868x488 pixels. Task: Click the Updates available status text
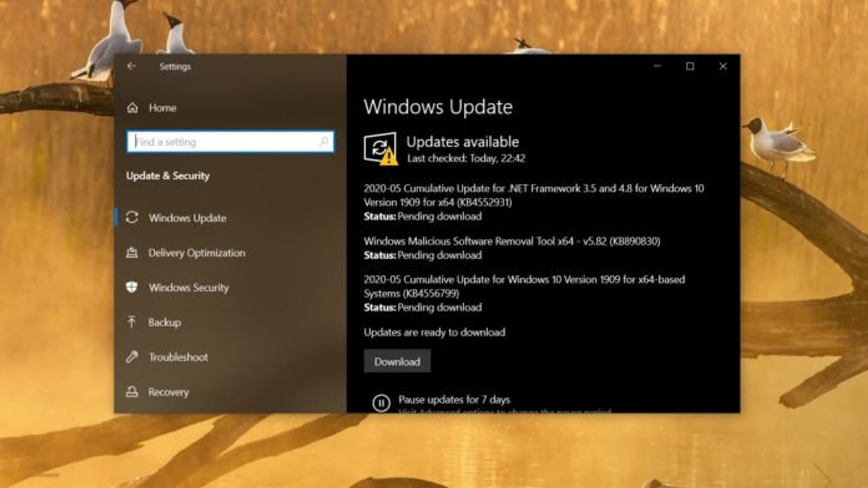(x=463, y=142)
